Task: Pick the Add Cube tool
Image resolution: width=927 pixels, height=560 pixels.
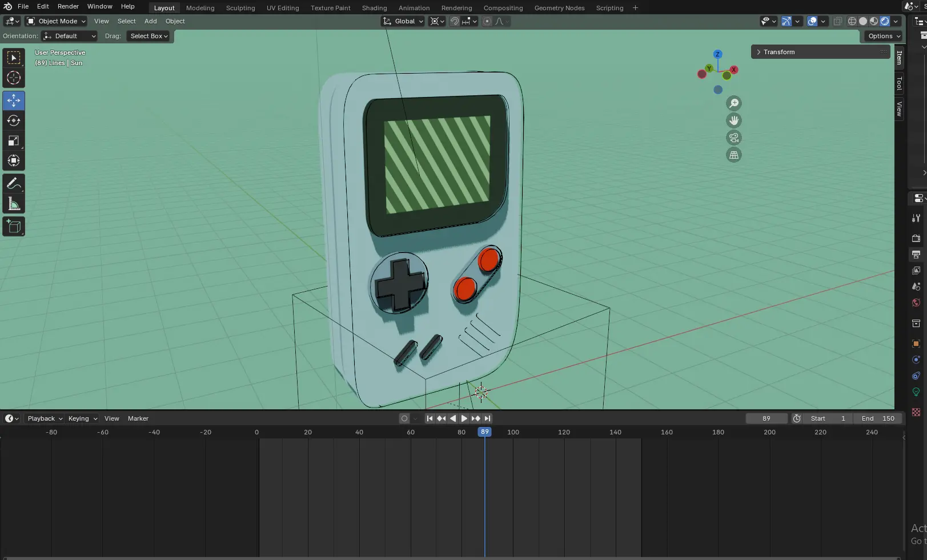Action: pos(14,227)
